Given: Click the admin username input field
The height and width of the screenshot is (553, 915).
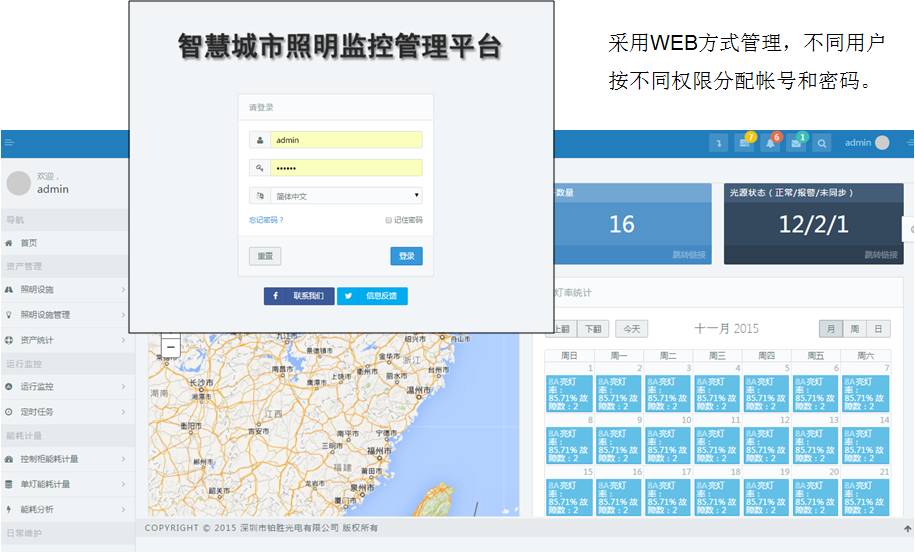Looking at the screenshot, I should 346,140.
